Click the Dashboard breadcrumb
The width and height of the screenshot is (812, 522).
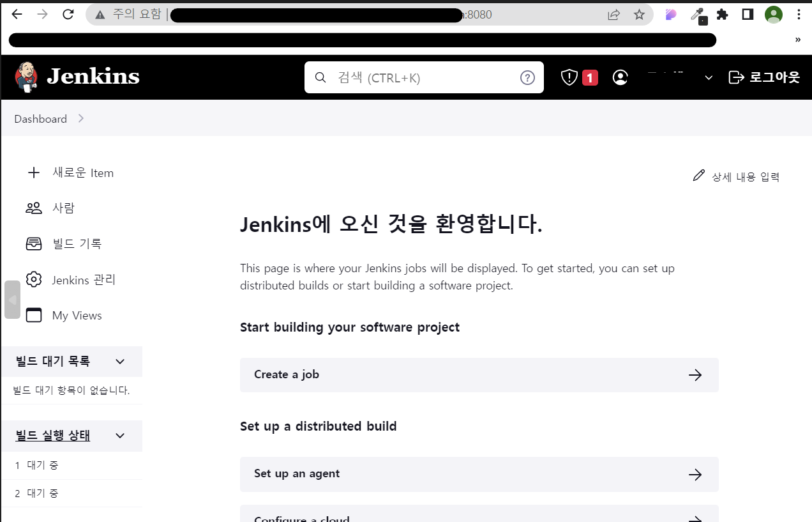(40, 119)
